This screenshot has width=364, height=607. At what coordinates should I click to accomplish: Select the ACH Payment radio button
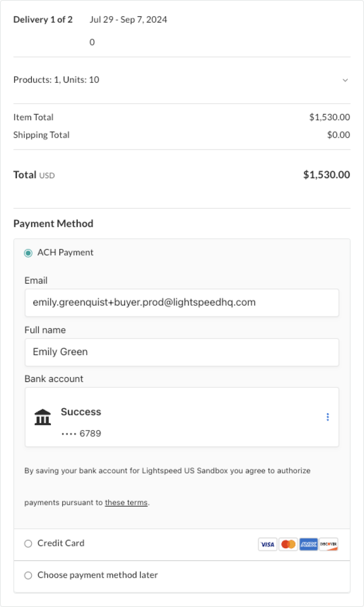28,253
